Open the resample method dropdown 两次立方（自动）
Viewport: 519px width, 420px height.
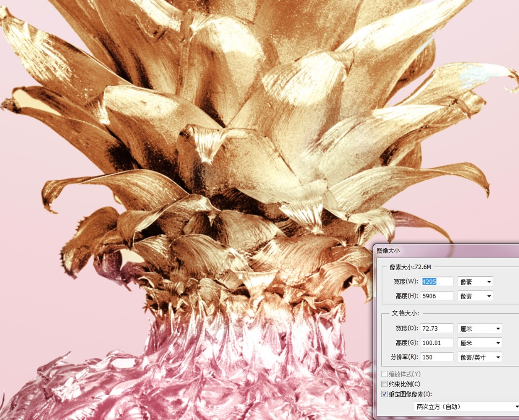pyautogui.click(x=466, y=407)
